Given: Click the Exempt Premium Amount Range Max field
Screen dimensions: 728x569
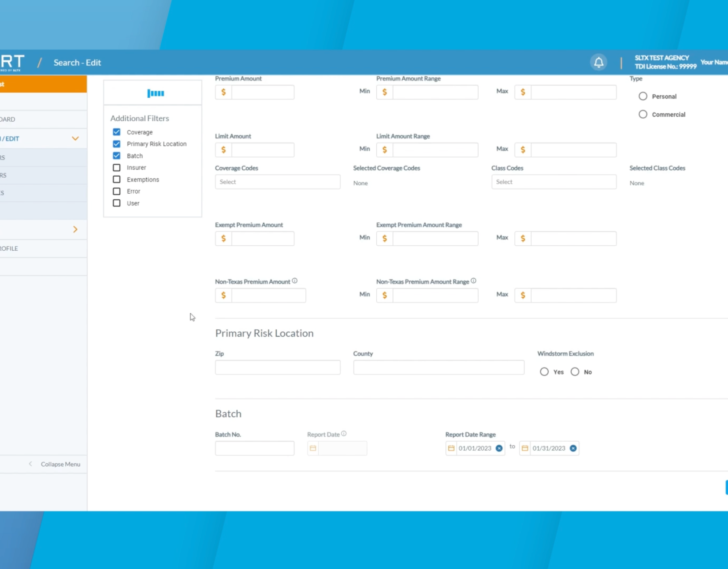Looking at the screenshot, I should pyautogui.click(x=573, y=238).
